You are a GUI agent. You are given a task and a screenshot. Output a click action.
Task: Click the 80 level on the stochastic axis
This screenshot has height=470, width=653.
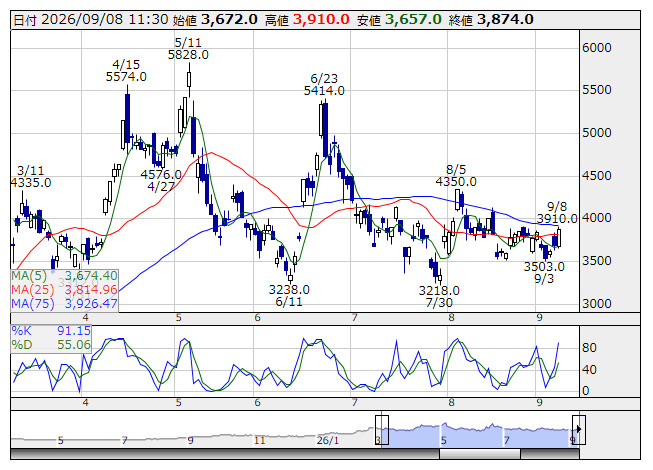(589, 348)
